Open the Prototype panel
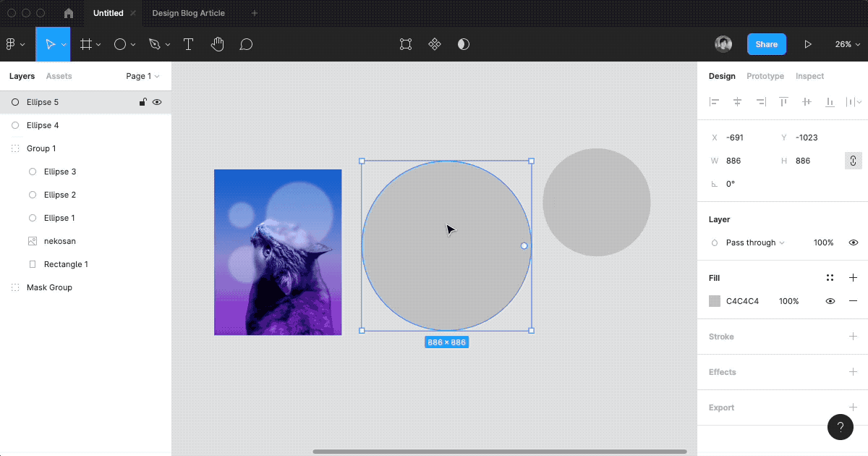Image resolution: width=868 pixels, height=456 pixels. pos(765,76)
